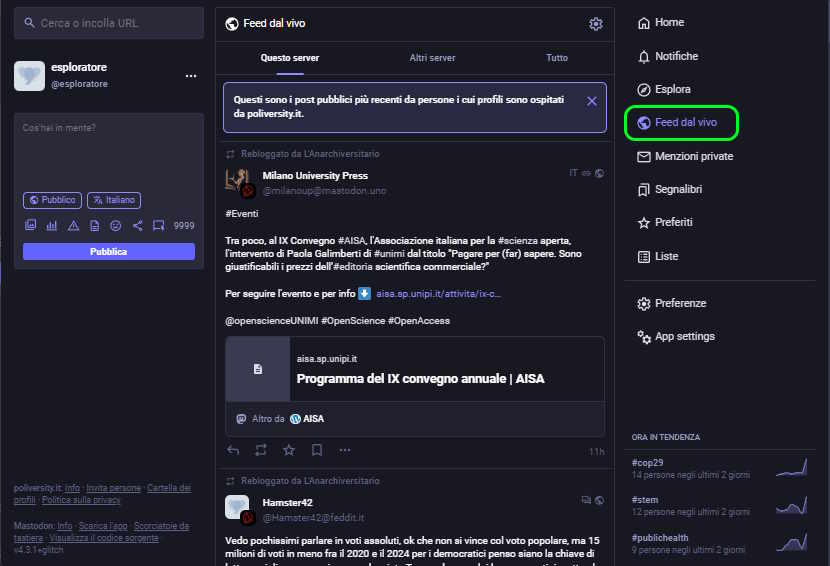The image size is (830, 566).
Task: Open Notifiche in sidebar
Action: (x=668, y=56)
